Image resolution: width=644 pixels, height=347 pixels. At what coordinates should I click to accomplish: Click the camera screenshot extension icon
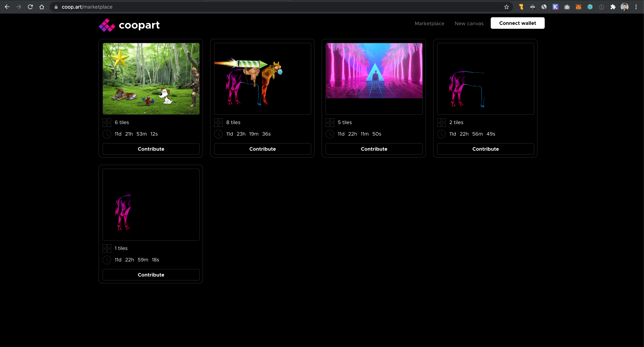coord(567,7)
